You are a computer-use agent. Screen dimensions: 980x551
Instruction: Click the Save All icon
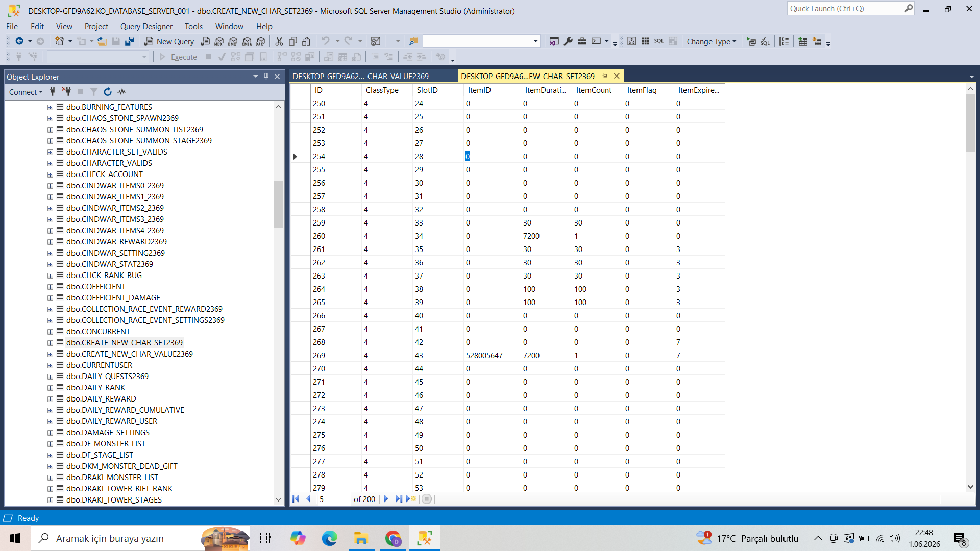(130, 41)
